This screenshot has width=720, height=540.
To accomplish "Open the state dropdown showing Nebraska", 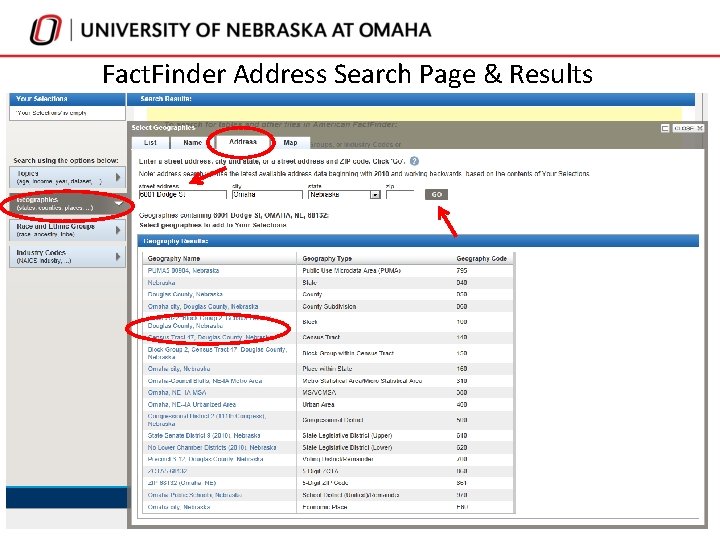I will (344, 195).
